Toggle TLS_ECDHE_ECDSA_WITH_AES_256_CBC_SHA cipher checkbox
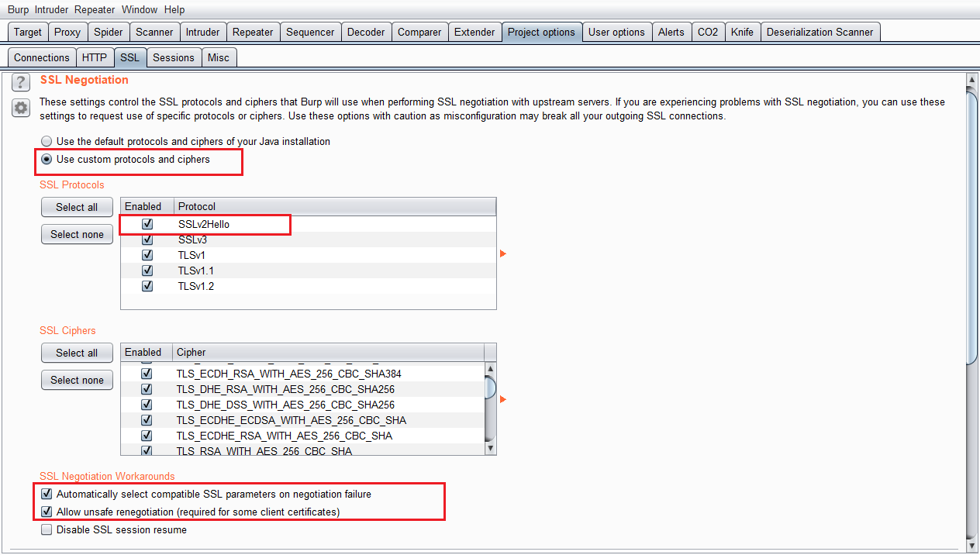The height and width of the screenshot is (555, 980). point(147,420)
